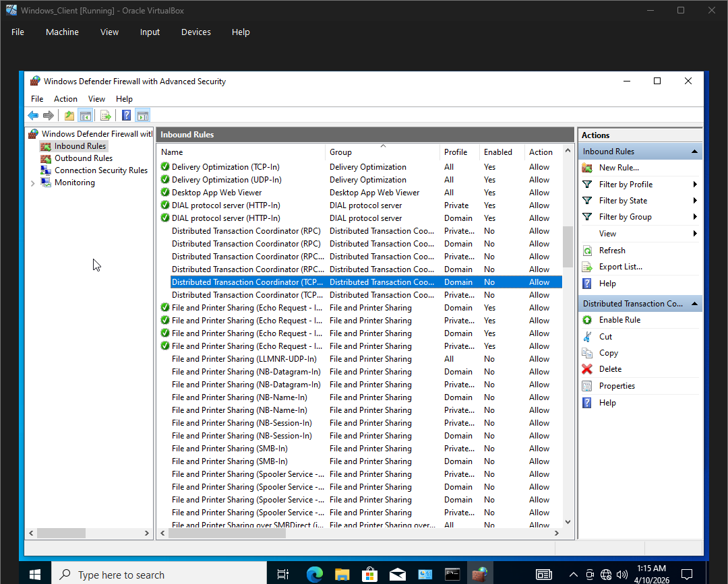728x584 pixels.
Task: Click the rules list scroll down arrow
Action: tap(568, 522)
